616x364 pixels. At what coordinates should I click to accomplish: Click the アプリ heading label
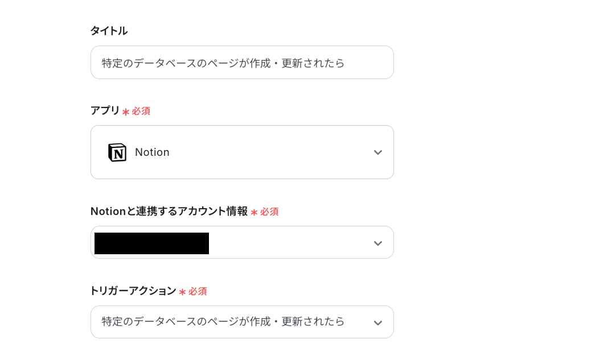pos(104,111)
